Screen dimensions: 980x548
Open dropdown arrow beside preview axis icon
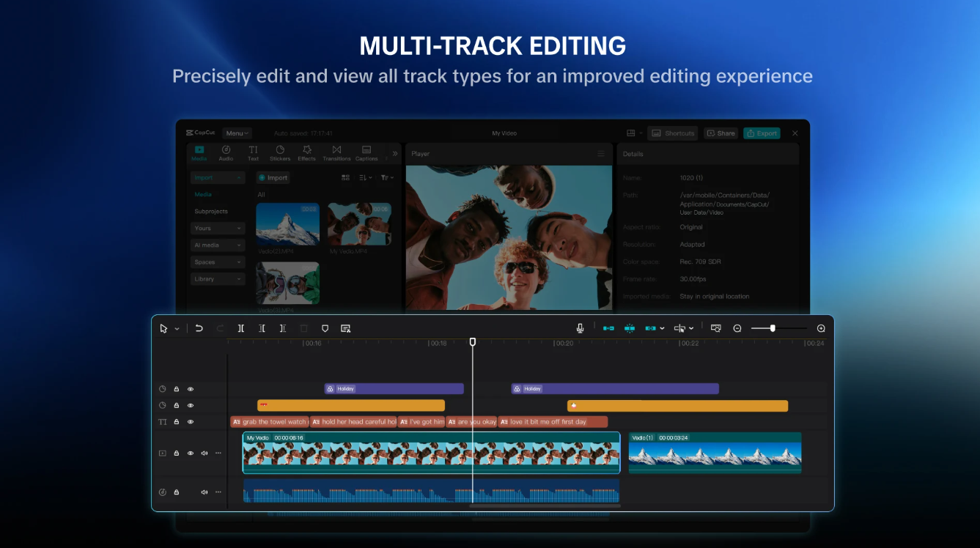tap(691, 328)
